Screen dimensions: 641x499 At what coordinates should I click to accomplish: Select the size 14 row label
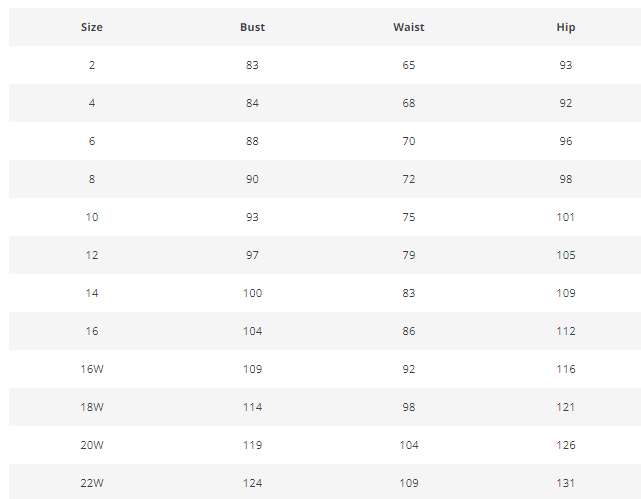(92, 293)
